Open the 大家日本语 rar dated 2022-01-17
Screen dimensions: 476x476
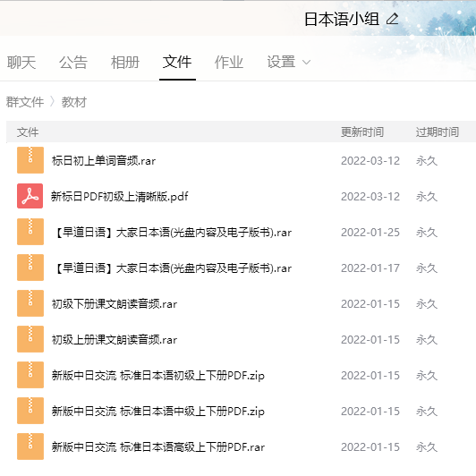tap(173, 268)
